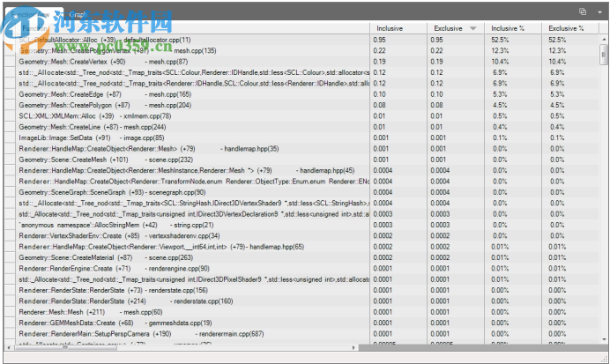
Task: Click the horizontal scrollbar right arrow
Action: coord(353,347)
